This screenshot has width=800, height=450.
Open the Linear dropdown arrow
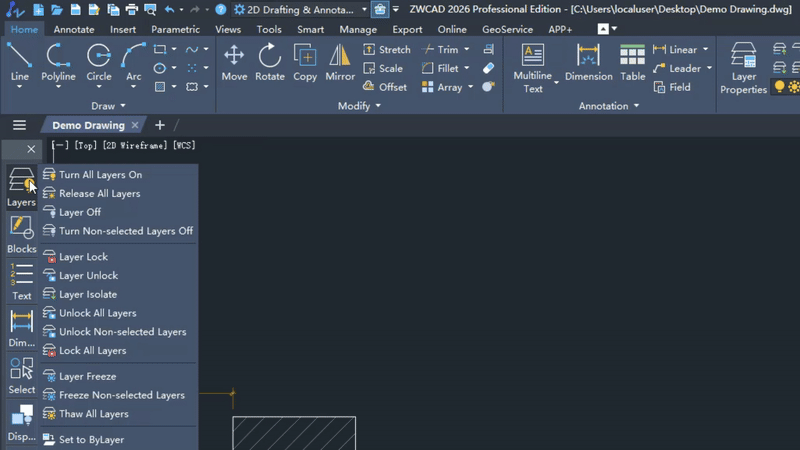(x=706, y=49)
